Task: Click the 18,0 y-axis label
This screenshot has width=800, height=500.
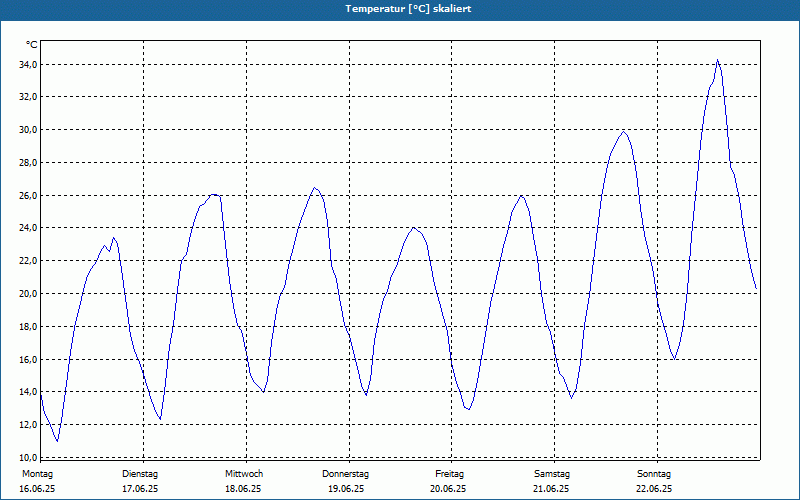Action: pos(29,327)
